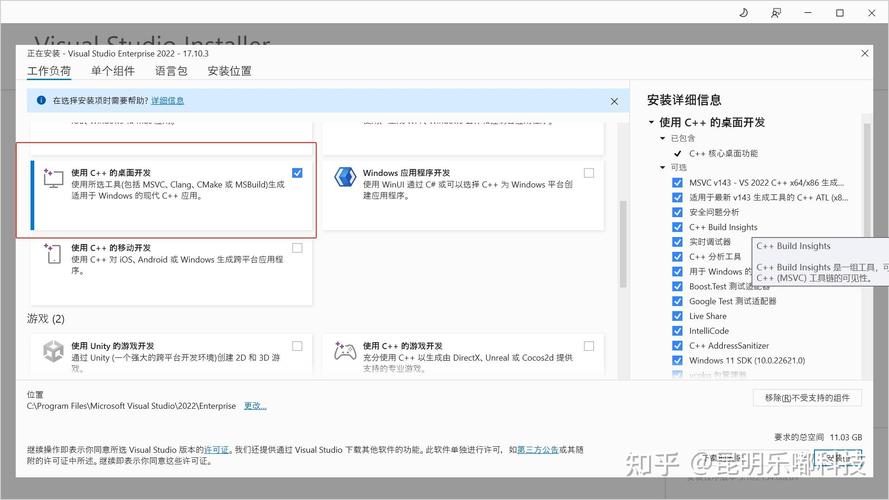Screen dimensions: 889x500
Task: Uncheck the C++ ATL v143 component
Action: (677, 197)
